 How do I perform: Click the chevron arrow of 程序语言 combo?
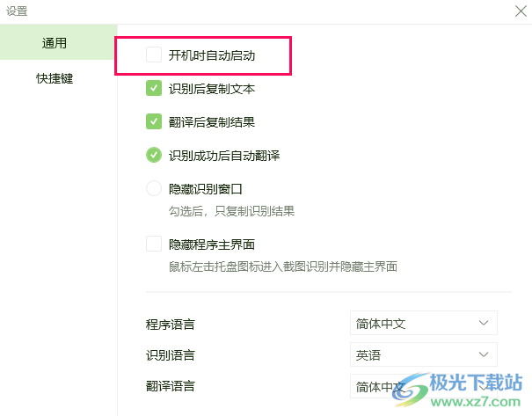[x=484, y=323]
